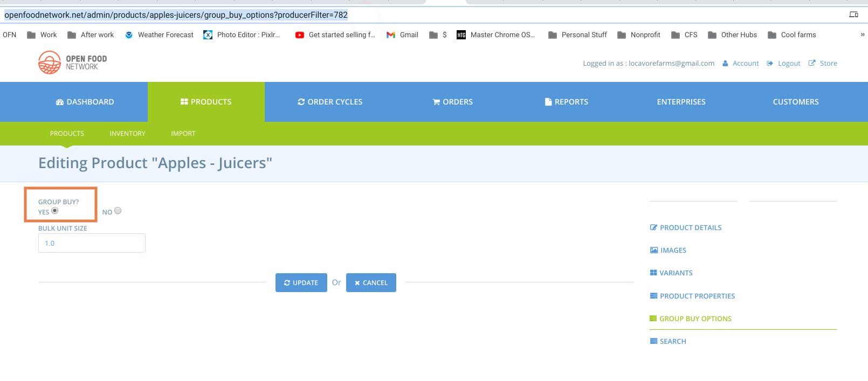
Task: Open the $ bookmarks folder
Action: pos(438,34)
